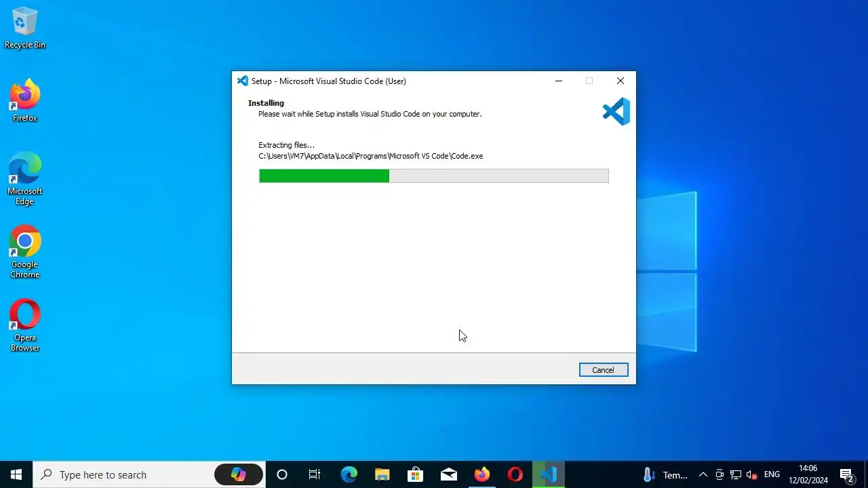
Task: Open the Mail app from taskbar
Action: [449, 474]
